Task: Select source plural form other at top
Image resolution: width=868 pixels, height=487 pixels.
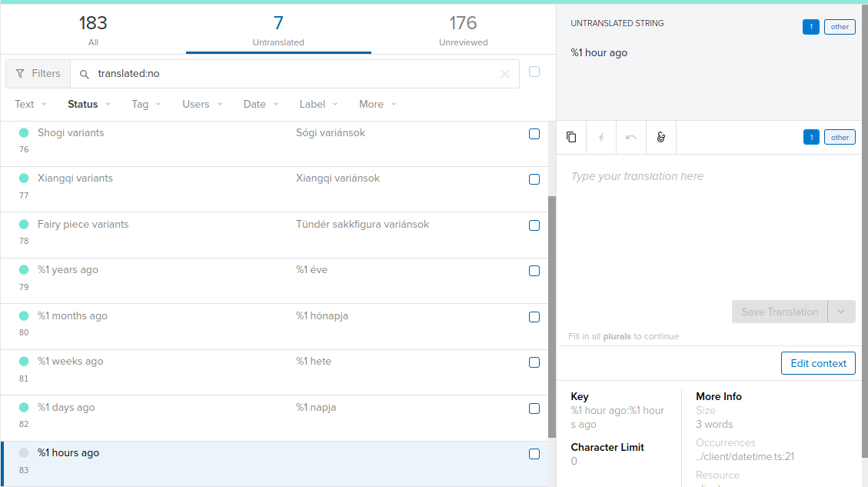Action: pos(840,27)
